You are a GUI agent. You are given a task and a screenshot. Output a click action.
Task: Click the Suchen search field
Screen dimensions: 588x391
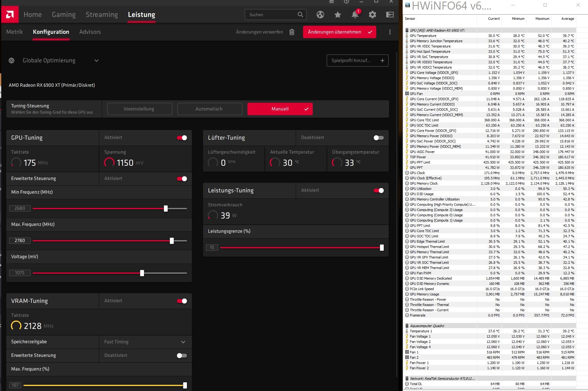276,15
